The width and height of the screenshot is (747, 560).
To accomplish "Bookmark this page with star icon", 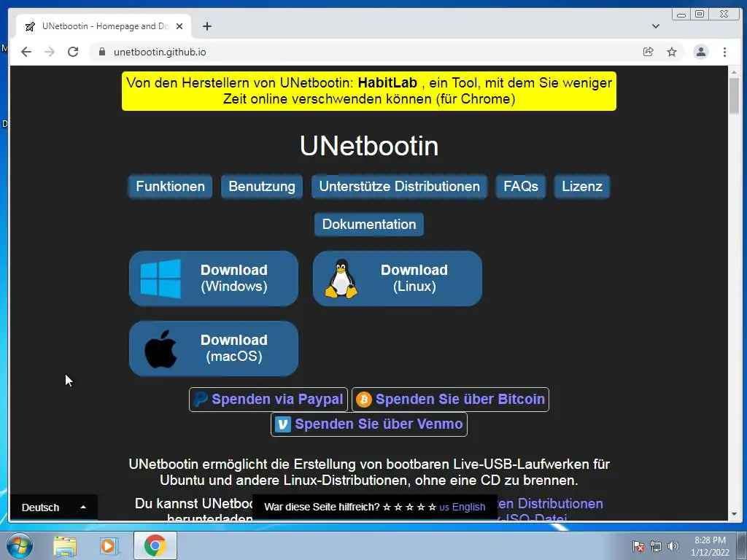I will tap(672, 52).
